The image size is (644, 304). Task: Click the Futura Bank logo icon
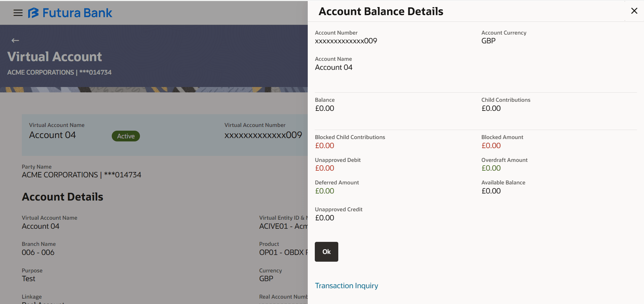coord(33,13)
